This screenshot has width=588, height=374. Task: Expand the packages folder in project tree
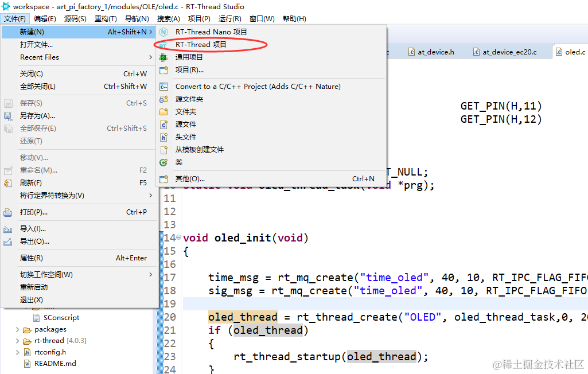click(x=17, y=329)
